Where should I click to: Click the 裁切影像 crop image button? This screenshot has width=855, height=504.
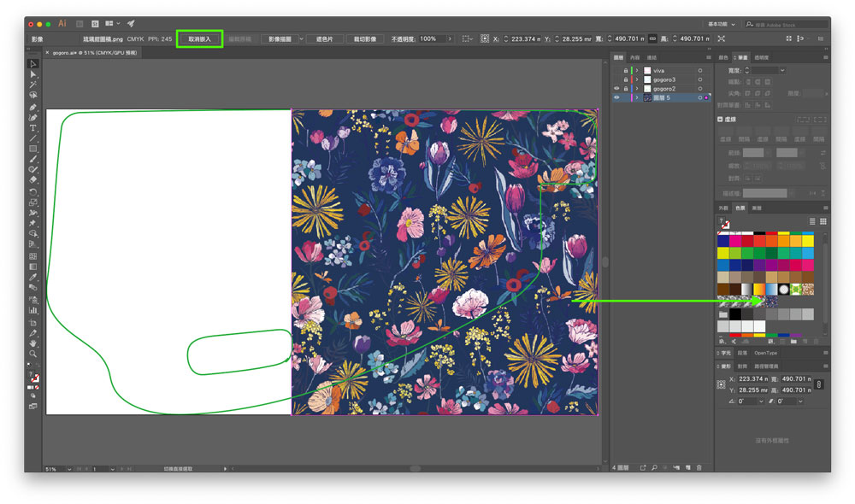tap(366, 38)
